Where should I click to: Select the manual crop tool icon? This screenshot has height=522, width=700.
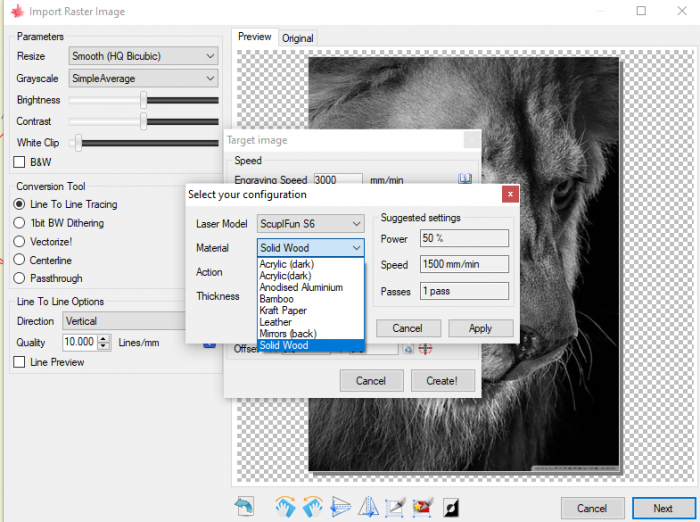pos(396,506)
